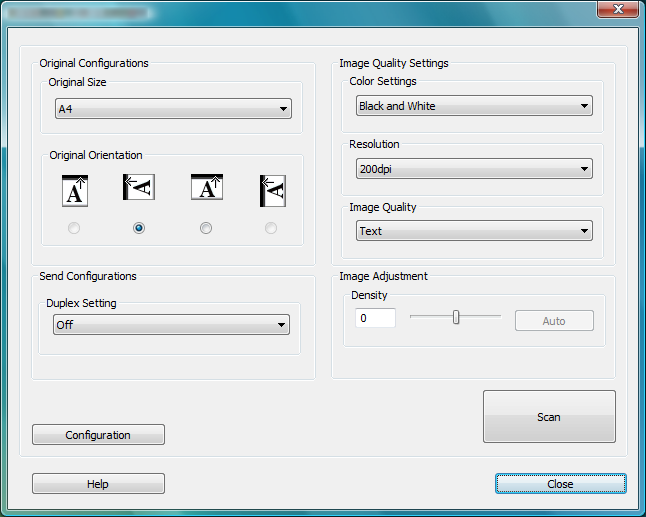The height and width of the screenshot is (517, 646).
Task: Open the Original Size A4 dropdown
Action: [173, 109]
